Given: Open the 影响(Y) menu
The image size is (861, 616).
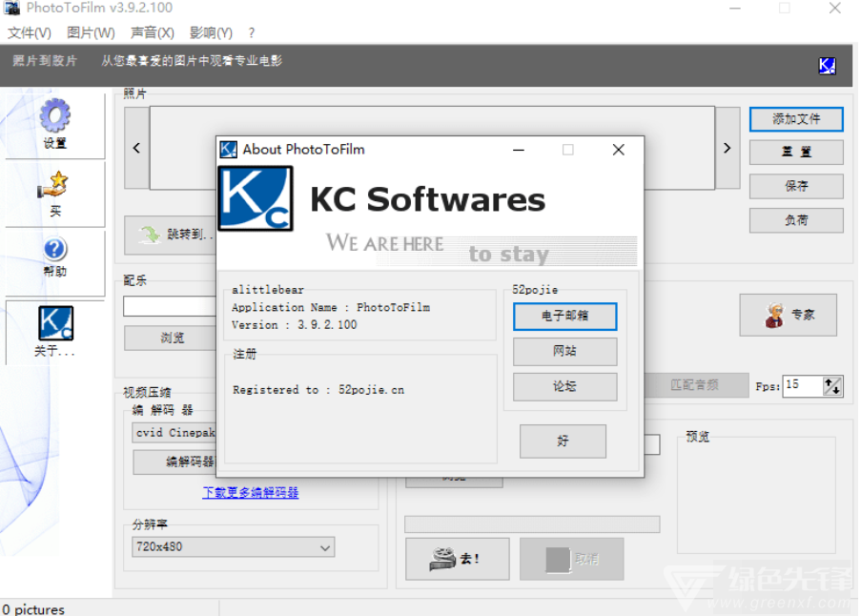Looking at the screenshot, I should point(212,33).
